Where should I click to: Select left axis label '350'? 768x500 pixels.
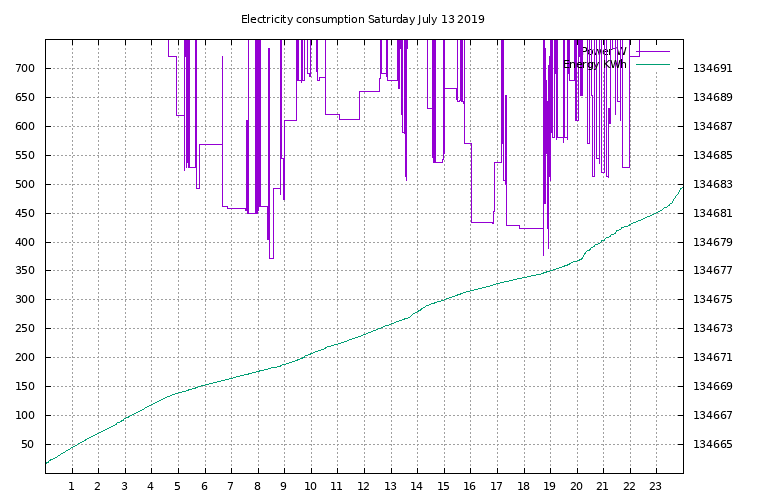(x=25, y=270)
